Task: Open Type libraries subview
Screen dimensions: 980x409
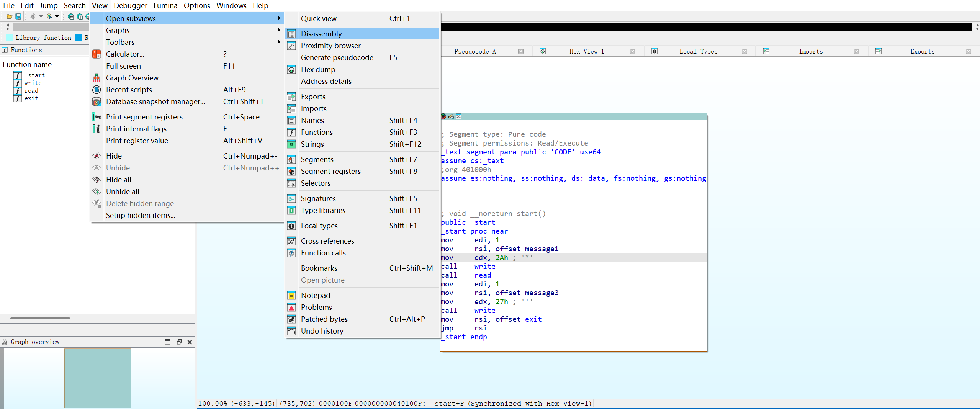Action: [x=362, y=210]
